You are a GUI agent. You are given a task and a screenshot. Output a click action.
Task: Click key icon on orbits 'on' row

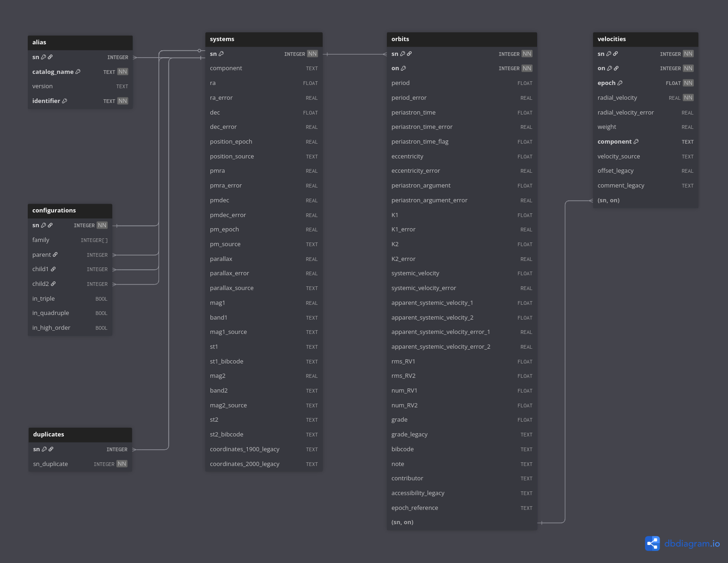403,68
